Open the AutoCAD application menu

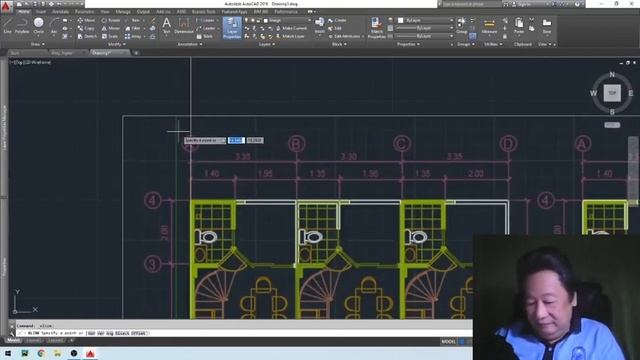tap(6, 7)
